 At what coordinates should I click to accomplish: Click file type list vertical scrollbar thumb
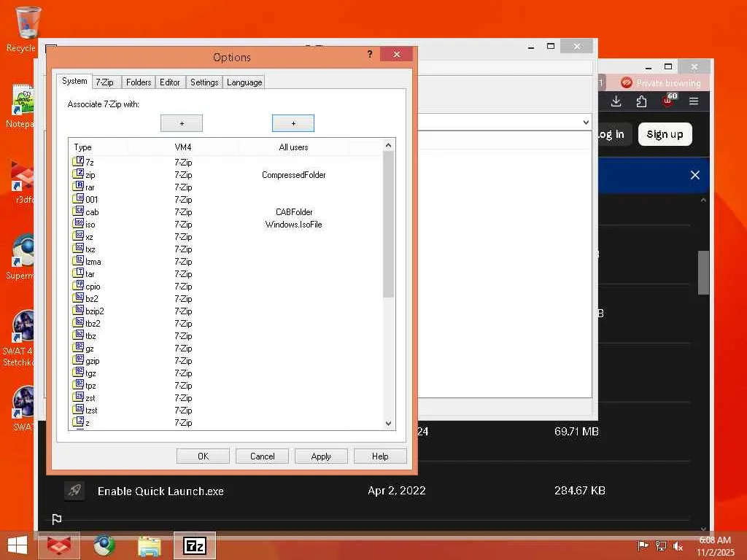coord(388,225)
